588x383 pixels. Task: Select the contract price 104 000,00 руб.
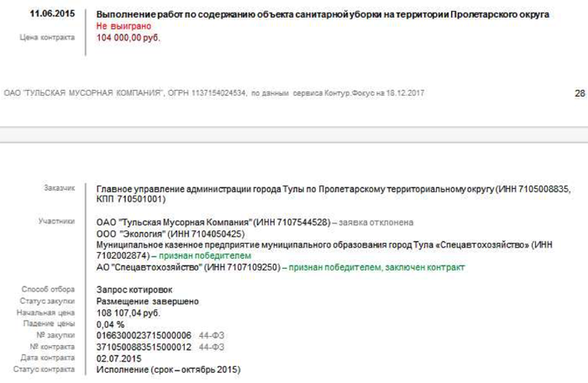click(x=128, y=38)
